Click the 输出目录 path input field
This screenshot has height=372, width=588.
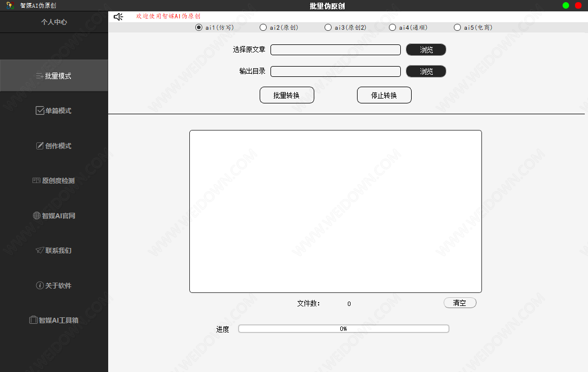[335, 71]
